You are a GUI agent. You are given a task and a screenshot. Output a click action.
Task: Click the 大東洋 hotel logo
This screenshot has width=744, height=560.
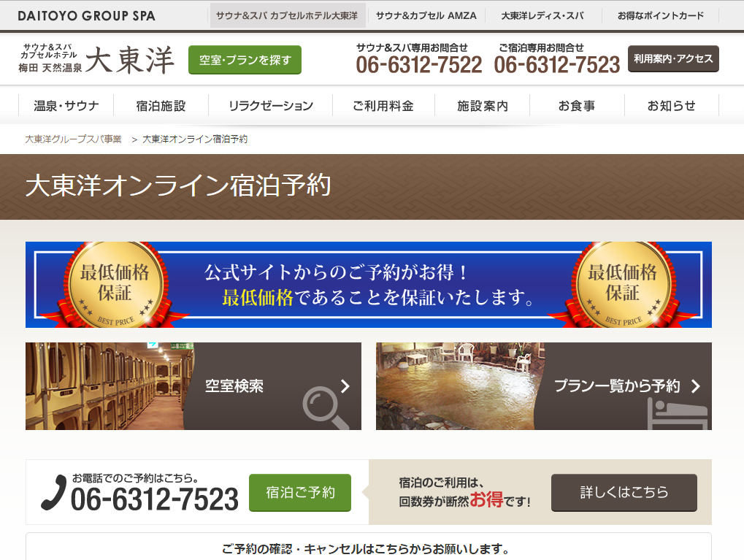(x=97, y=60)
